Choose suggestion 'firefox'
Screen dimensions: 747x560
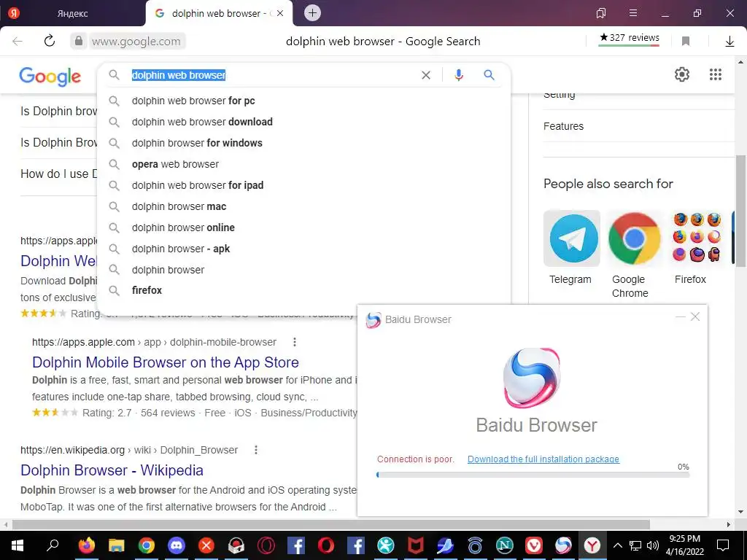(x=304, y=290)
